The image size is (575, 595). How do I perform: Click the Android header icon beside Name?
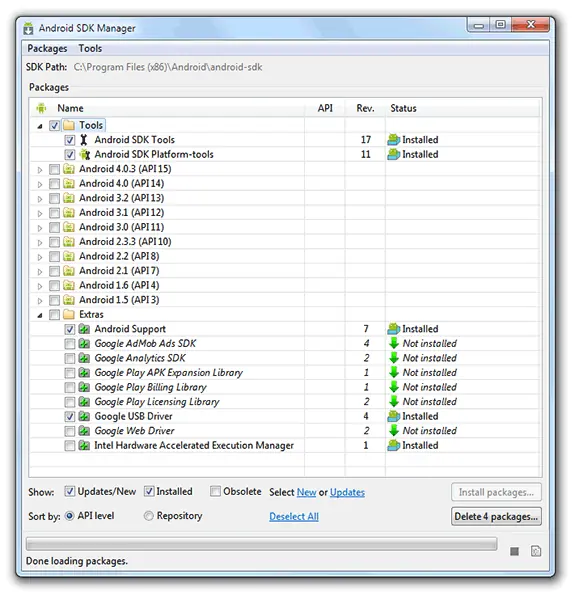[x=41, y=108]
